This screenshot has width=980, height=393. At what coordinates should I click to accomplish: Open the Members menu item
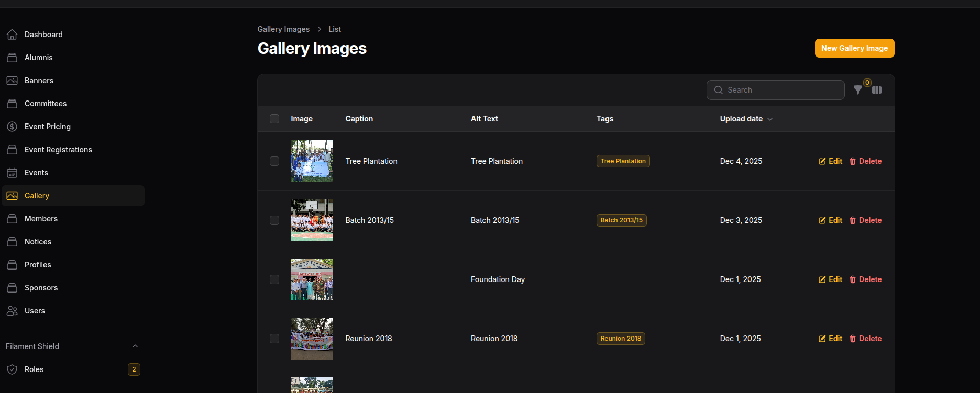tap(73, 219)
